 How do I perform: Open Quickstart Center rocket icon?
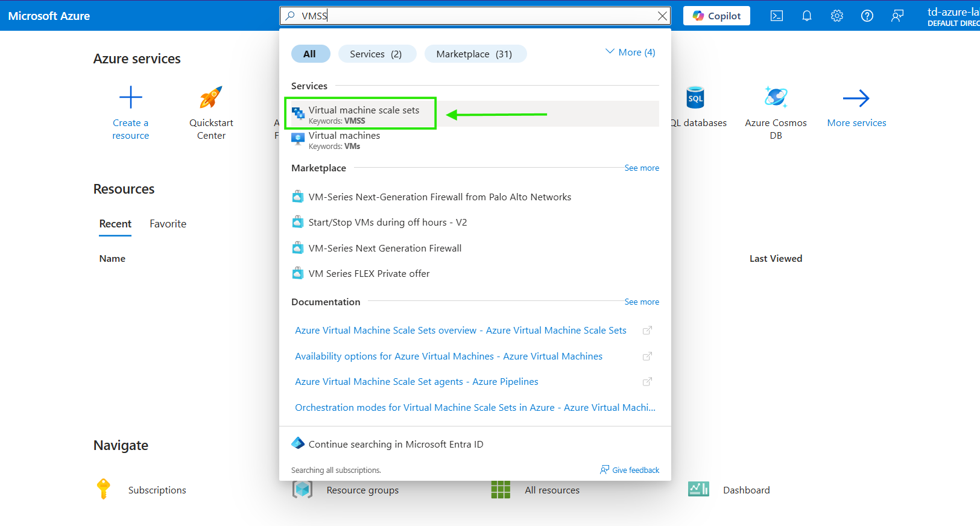coord(211,98)
